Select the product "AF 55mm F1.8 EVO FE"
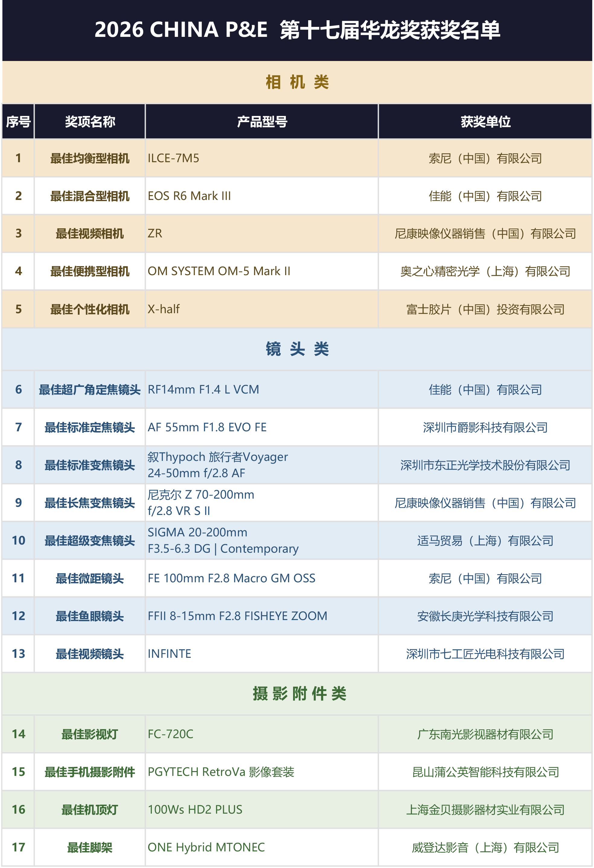This screenshot has height=868, width=594. (x=207, y=428)
